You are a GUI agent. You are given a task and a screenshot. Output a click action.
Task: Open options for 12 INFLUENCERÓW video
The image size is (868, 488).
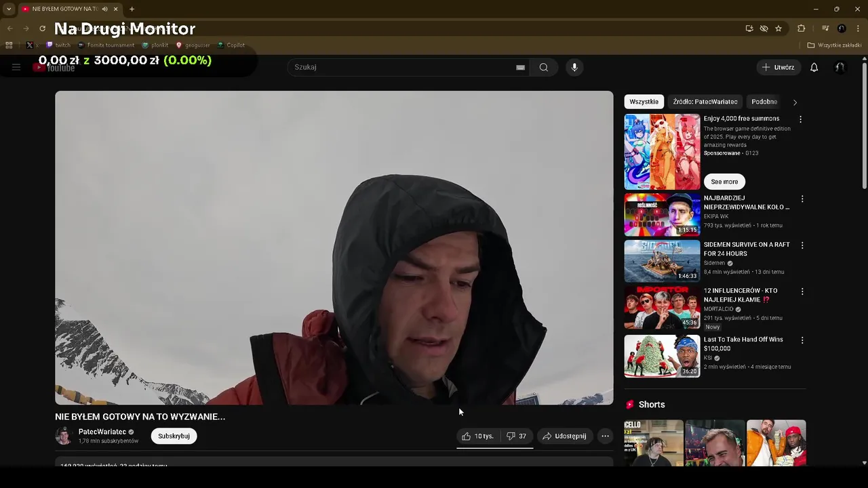pos(802,291)
